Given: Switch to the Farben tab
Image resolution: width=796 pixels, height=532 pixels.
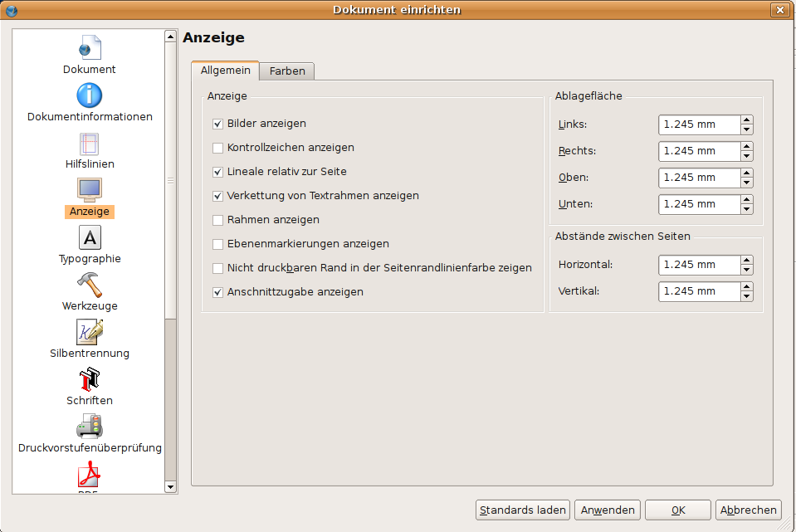Looking at the screenshot, I should click(x=287, y=71).
